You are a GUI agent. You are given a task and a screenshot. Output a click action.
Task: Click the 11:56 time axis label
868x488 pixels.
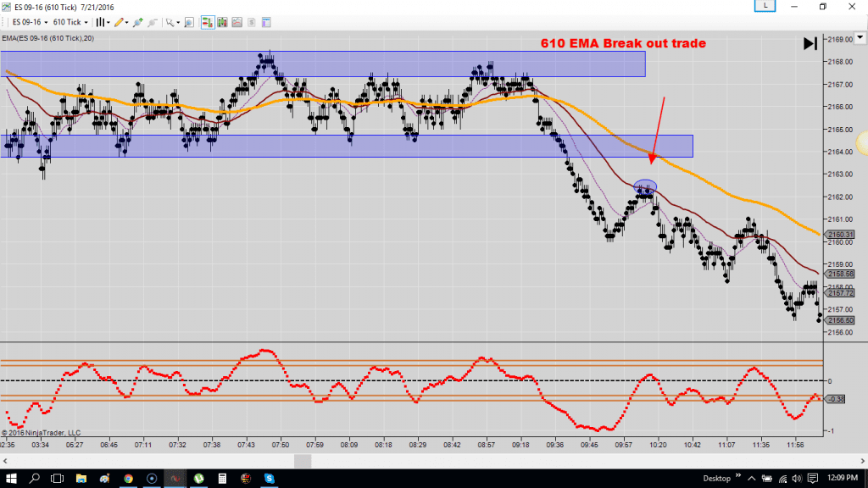(x=795, y=445)
